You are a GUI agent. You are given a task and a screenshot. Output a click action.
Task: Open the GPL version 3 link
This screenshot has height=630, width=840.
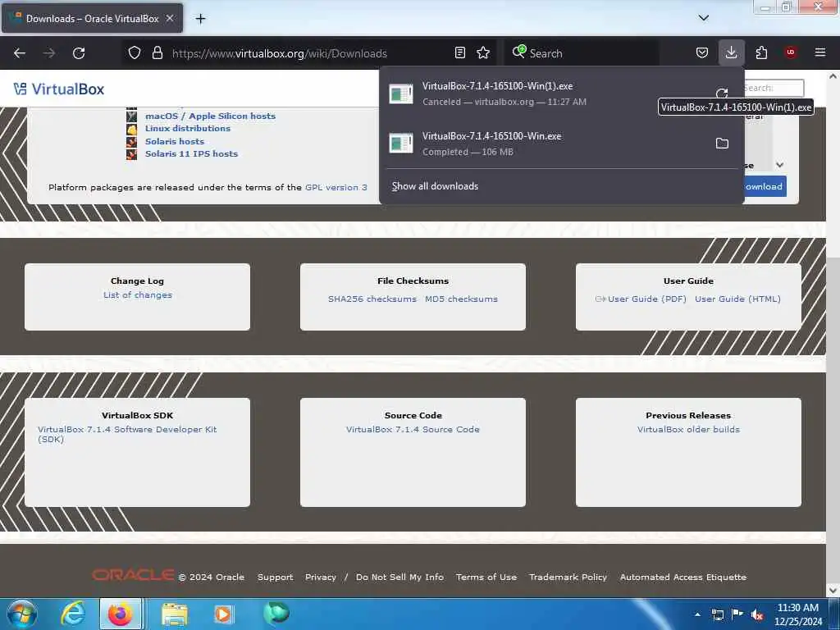click(336, 187)
